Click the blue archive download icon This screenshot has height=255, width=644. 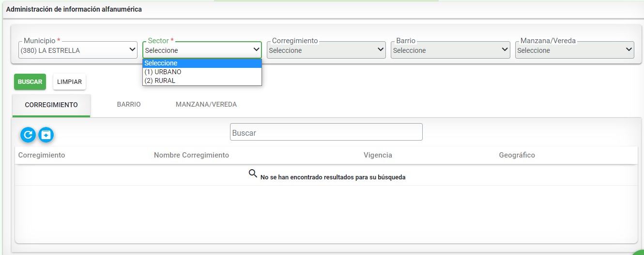[46, 135]
